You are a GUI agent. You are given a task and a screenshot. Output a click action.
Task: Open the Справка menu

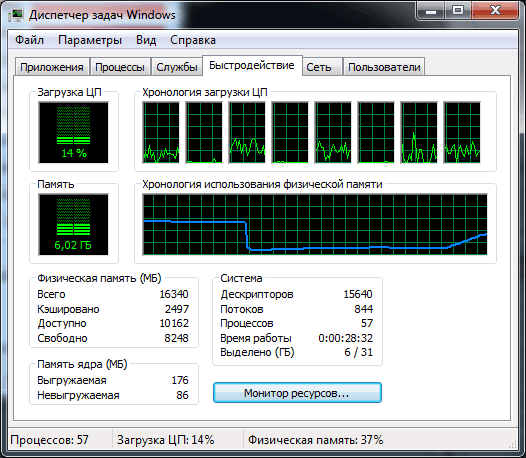pos(193,40)
